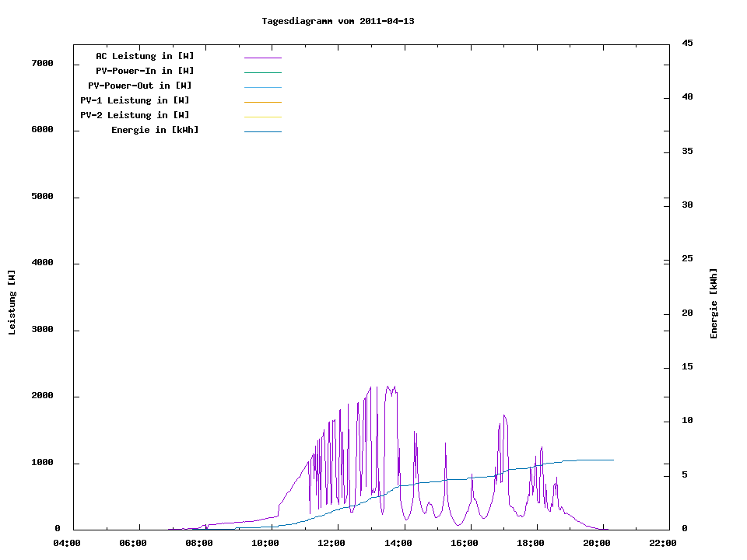Select the 'PV-1 Leistung in [W]' legend label
The height and width of the screenshot is (560, 747).
[135, 100]
